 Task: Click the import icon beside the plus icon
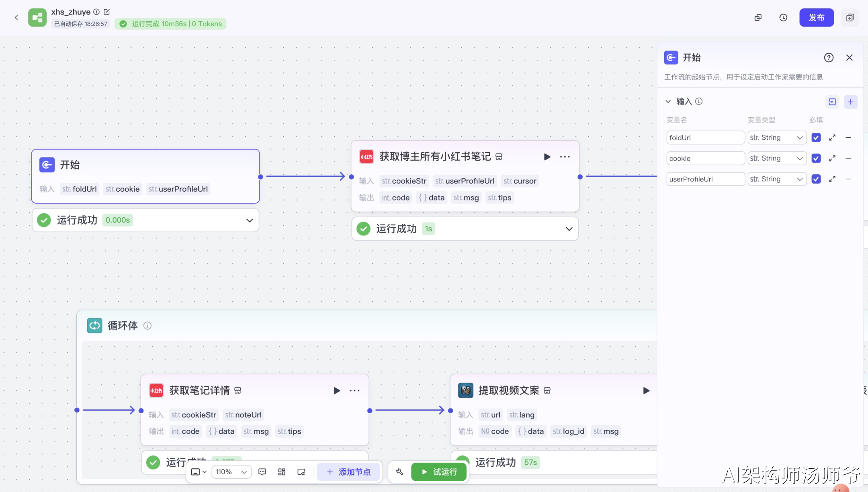832,102
